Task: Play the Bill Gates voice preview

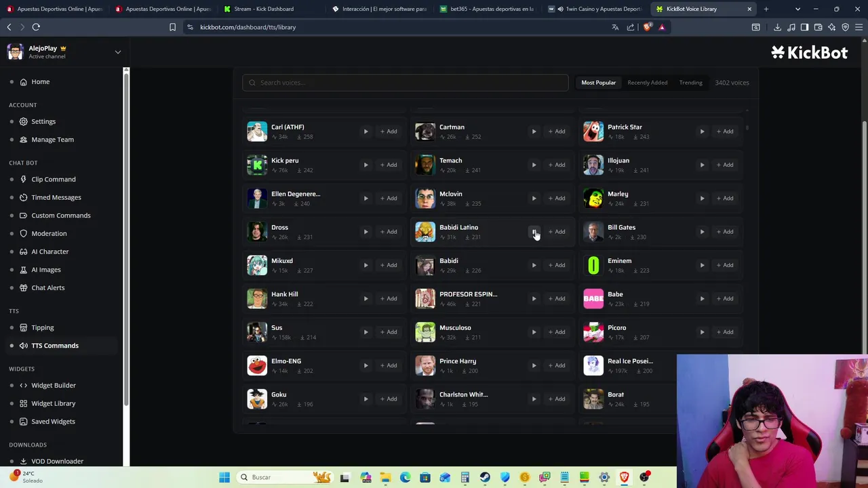Action: [x=702, y=232]
